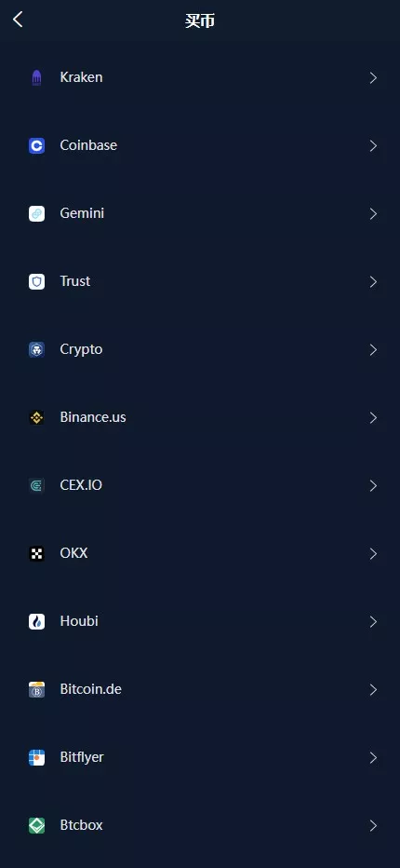The height and width of the screenshot is (868, 400).
Task: Open the Coinbase exchange link
Action: pyautogui.click(x=200, y=145)
